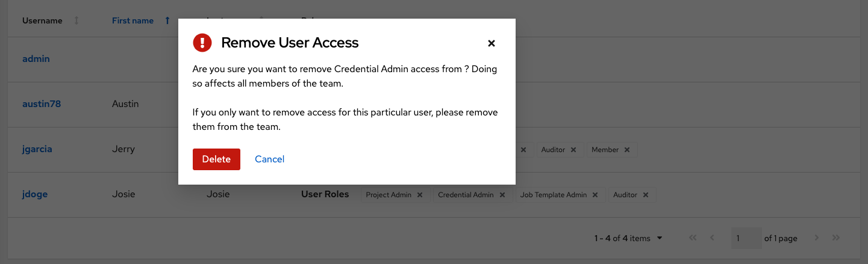
Task: Expand the items per page dropdown
Action: (x=660, y=238)
